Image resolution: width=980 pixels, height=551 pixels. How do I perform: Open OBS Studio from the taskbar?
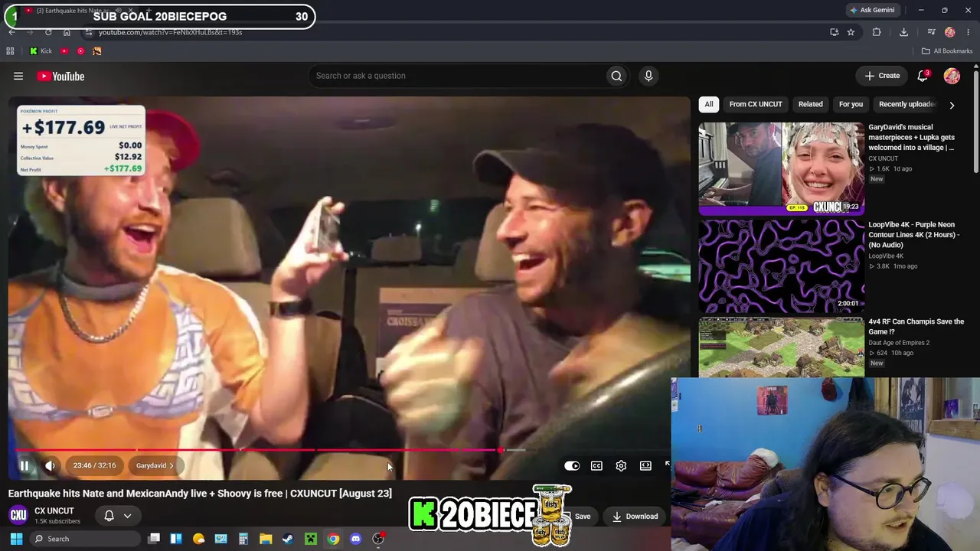point(378,539)
